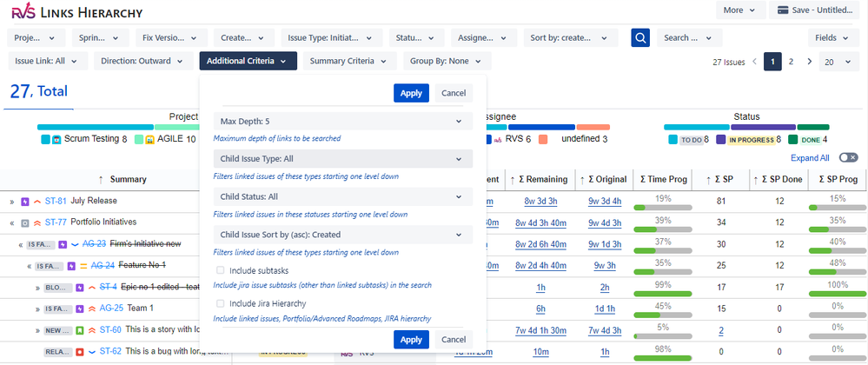Screen dimensions: 868x365
Task: Toggle the Expand All switch
Action: click(x=848, y=158)
